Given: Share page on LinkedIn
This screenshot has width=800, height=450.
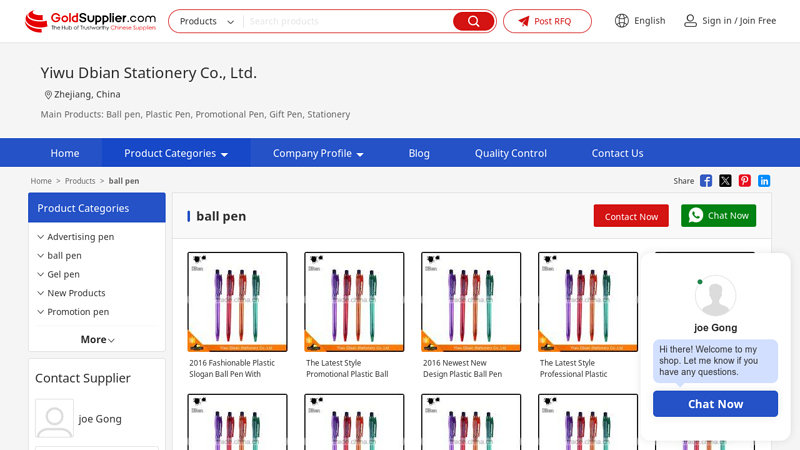Looking at the screenshot, I should [x=764, y=181].
